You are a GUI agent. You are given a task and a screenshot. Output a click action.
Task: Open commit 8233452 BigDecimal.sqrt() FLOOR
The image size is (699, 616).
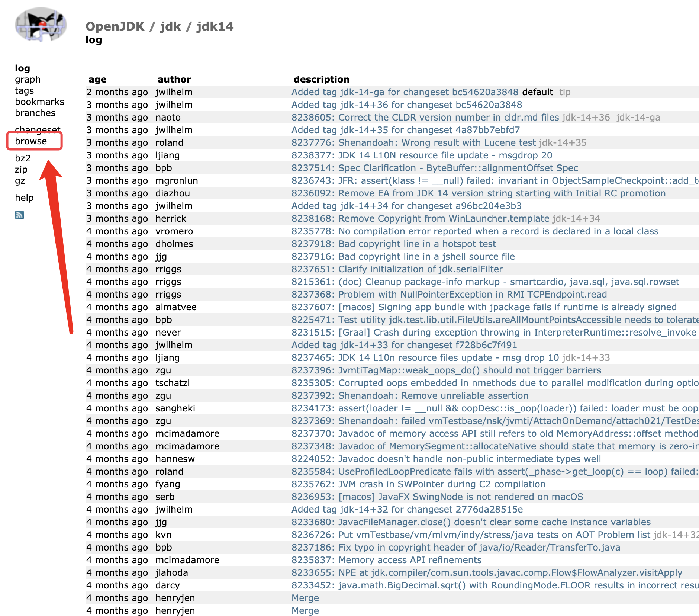click(x=495, y=585)
